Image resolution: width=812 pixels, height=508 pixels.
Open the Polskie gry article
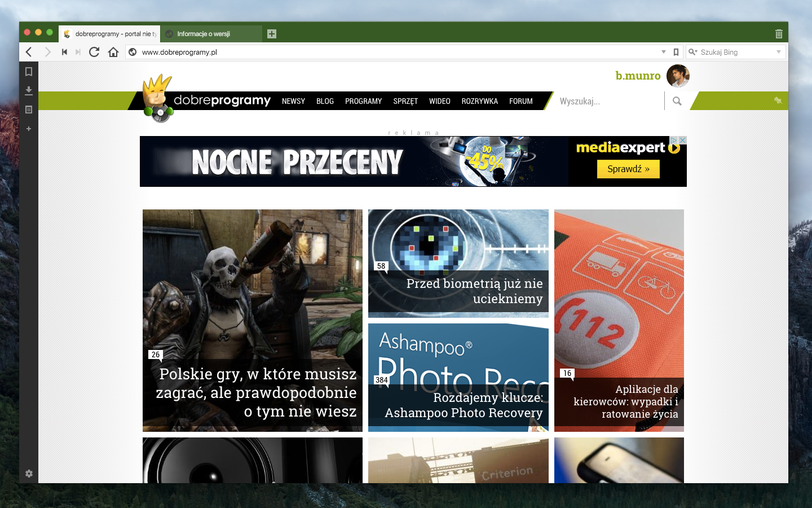[253, 321]
